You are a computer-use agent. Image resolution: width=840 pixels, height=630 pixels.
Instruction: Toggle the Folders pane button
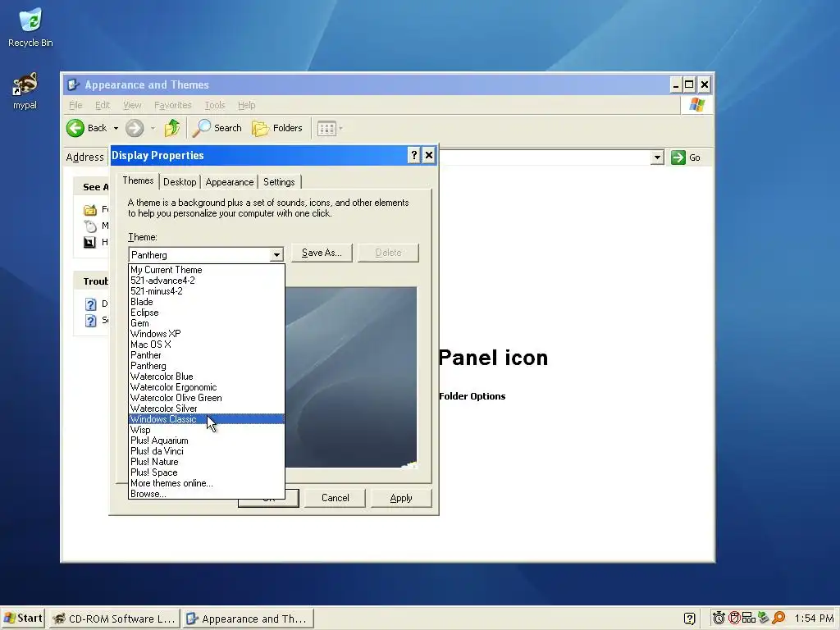(x=277, y=128)
